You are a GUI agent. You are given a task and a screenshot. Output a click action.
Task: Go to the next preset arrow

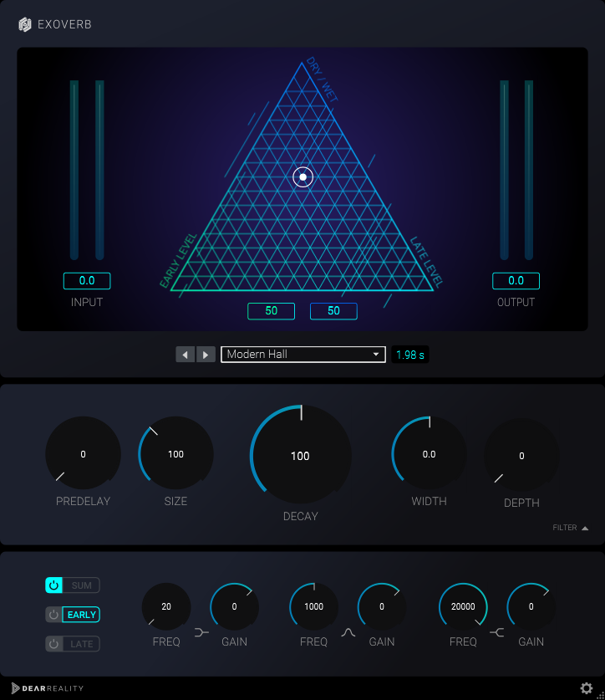click(x=206, y=355)
